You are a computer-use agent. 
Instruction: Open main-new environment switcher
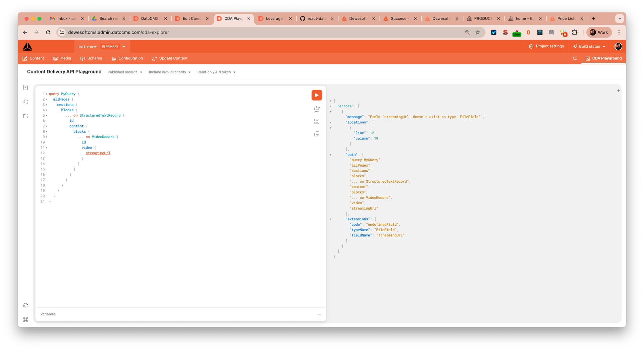[102, 47]
